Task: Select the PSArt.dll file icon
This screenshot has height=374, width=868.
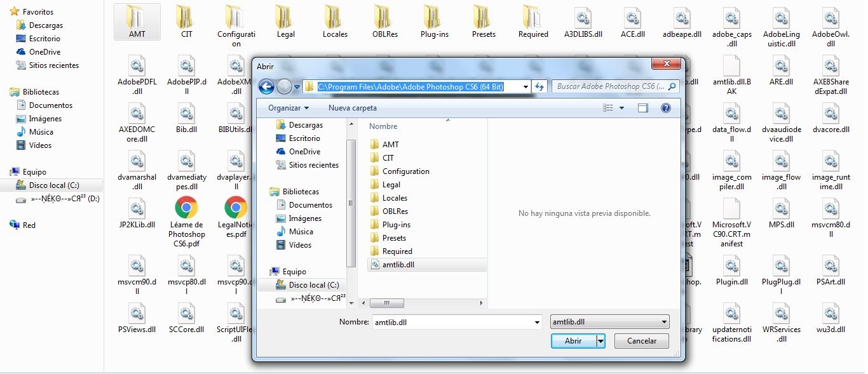Action: [831, 265]
